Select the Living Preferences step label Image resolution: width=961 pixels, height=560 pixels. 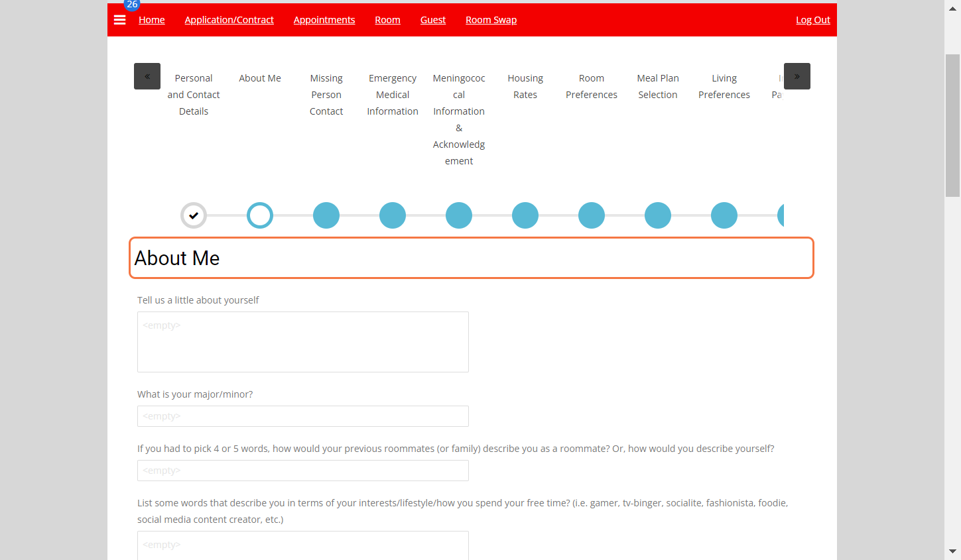click(724, 86)
